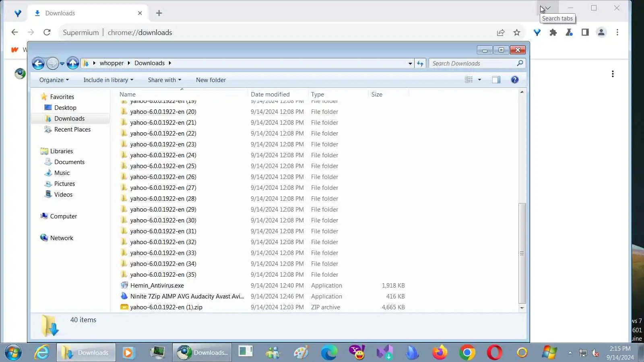Select Libraries in navigation pane
Screen dimensions: 644x362
click(x=62, y=151)
